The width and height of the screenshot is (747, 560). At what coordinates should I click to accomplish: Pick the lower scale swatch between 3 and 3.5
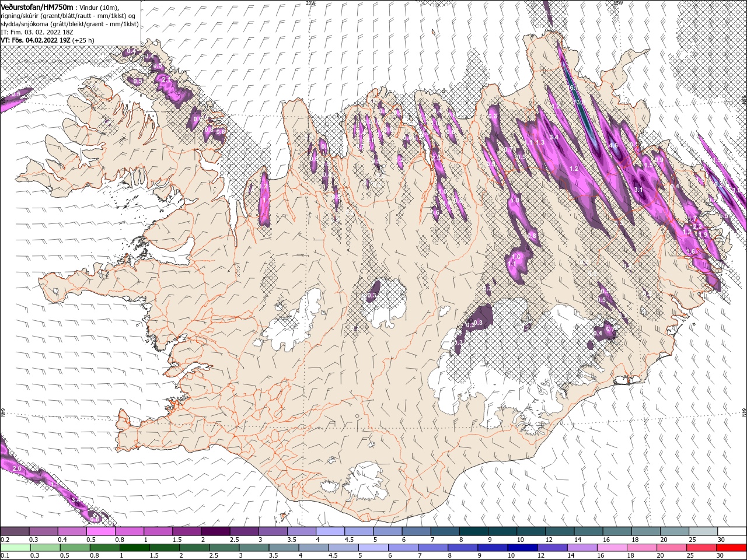coord(254,547)
